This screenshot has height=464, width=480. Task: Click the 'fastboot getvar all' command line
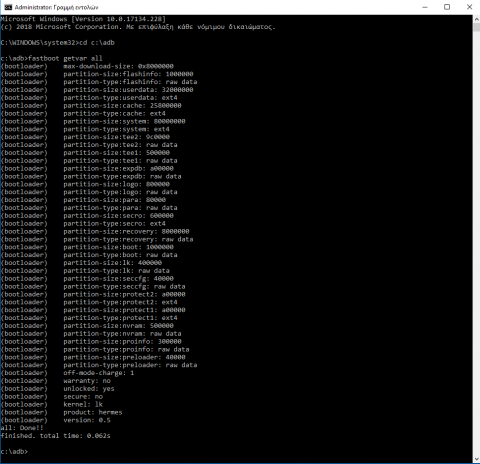[x=51, y=58]
